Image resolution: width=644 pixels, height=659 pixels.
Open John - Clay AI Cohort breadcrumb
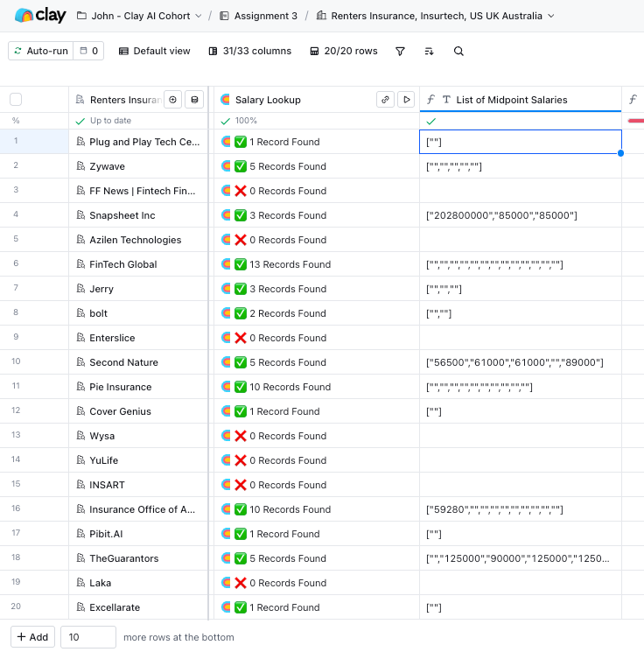(139, 16)
